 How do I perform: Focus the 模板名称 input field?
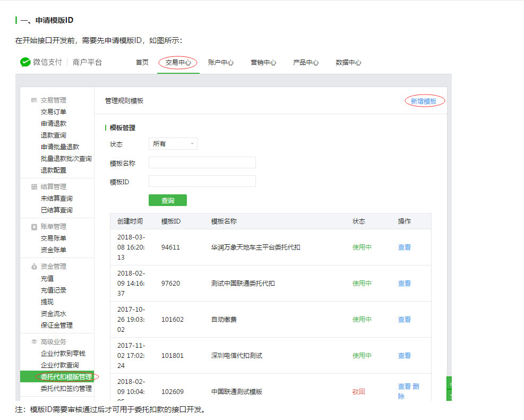(202, 162)
